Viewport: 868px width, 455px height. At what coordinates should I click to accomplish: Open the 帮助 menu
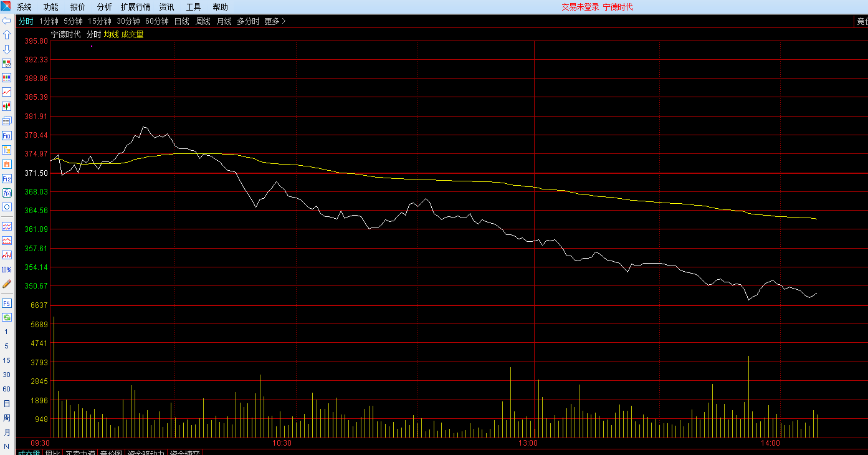click(x=221, y=7)
